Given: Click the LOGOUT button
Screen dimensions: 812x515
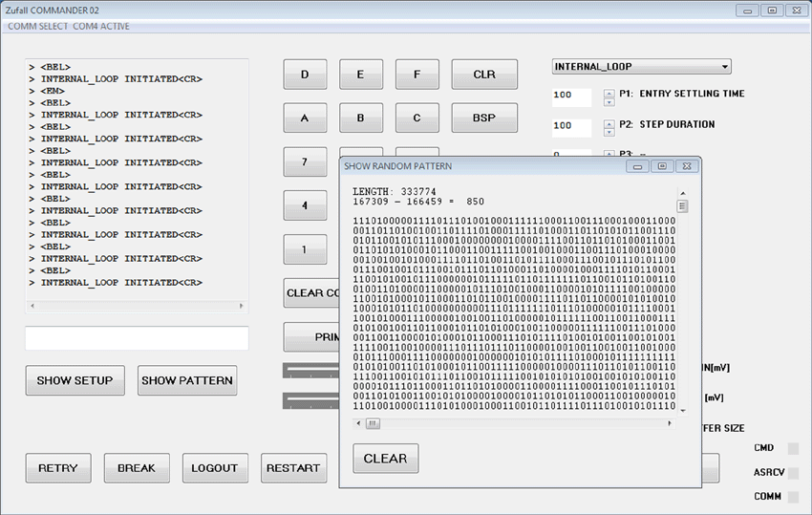Looking at the screenshot, I should (214, 468).
